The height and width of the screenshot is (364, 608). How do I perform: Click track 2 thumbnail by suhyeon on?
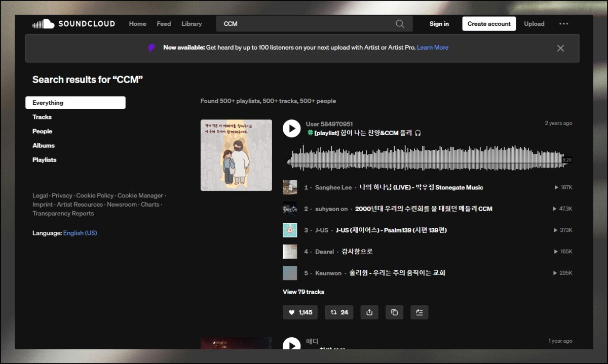tap(290, 209)
